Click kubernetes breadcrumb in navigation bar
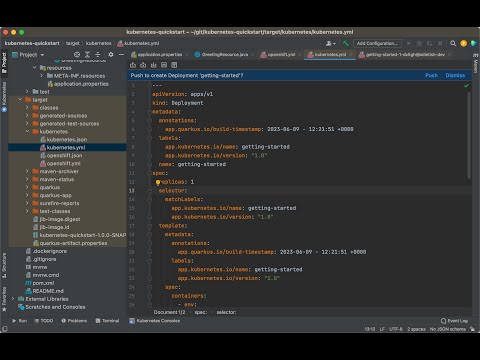480x360 pixels. (98, 43)
